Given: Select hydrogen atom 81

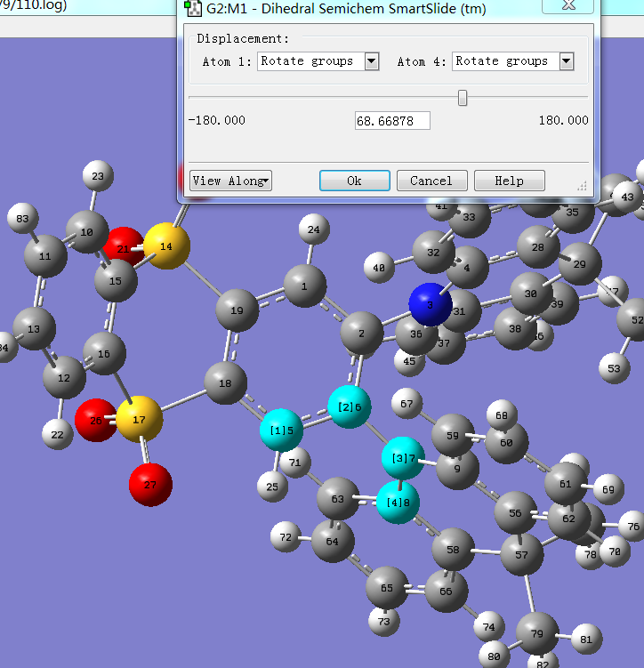Looking at the screenshot, I should pyautogui.click(x=586, y=639).
